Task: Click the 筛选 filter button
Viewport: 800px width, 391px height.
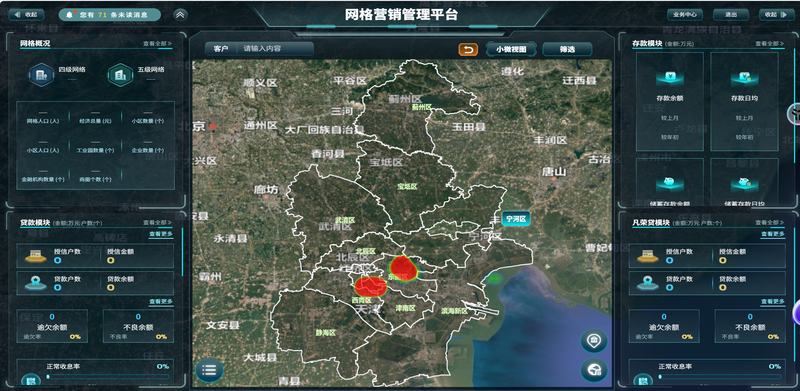Action: pos(567,50)
